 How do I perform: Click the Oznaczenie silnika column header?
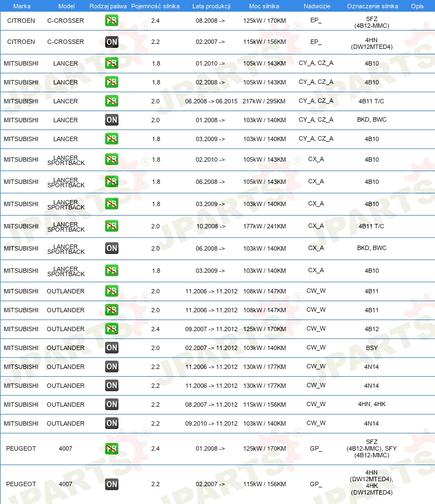tap(373, 6)
